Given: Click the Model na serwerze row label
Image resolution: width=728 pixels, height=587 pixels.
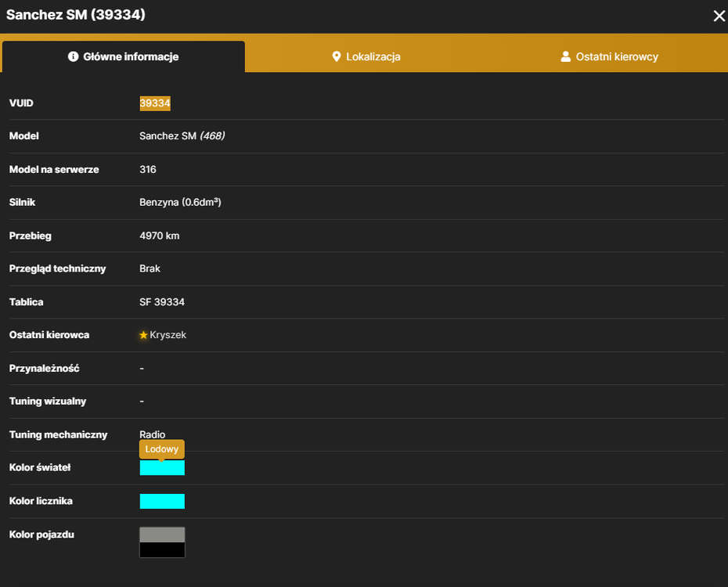Looking at the screenshot, I should (54, 169).
